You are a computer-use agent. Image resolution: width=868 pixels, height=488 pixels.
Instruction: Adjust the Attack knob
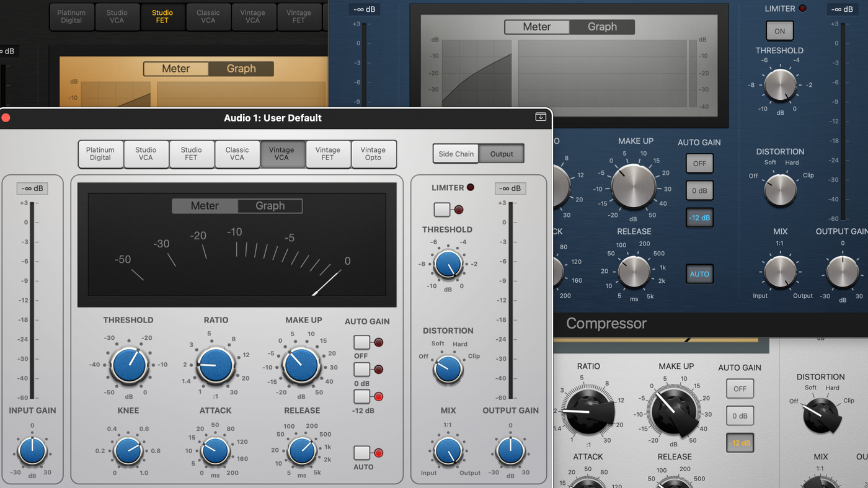pyautogui.click(x=215, y=451)
